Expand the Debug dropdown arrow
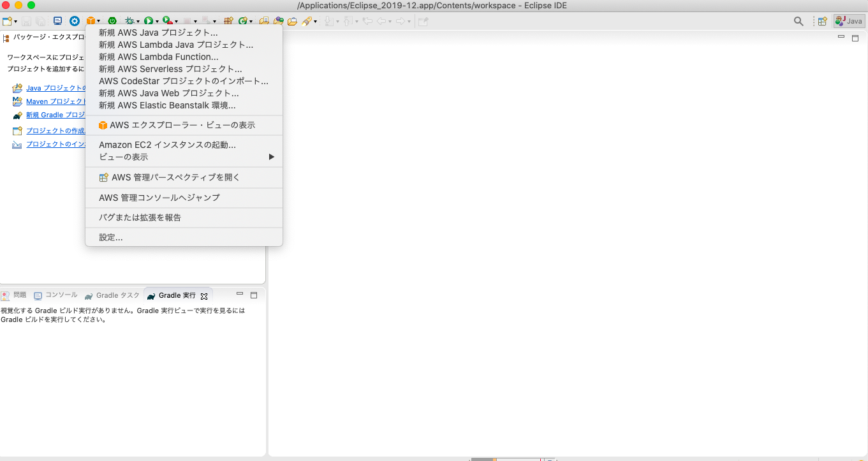Viewport: 868px width, 461px height. tap(138, 22)
